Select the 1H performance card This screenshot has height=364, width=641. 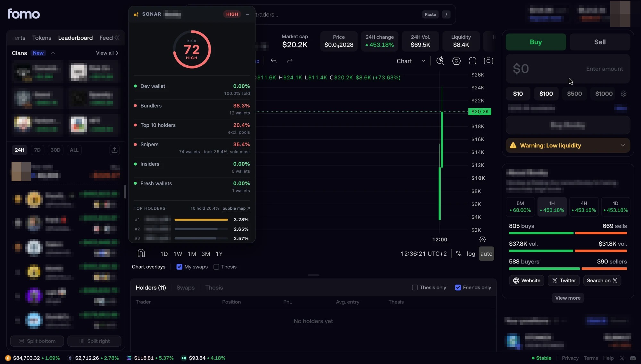click(552, 207)
